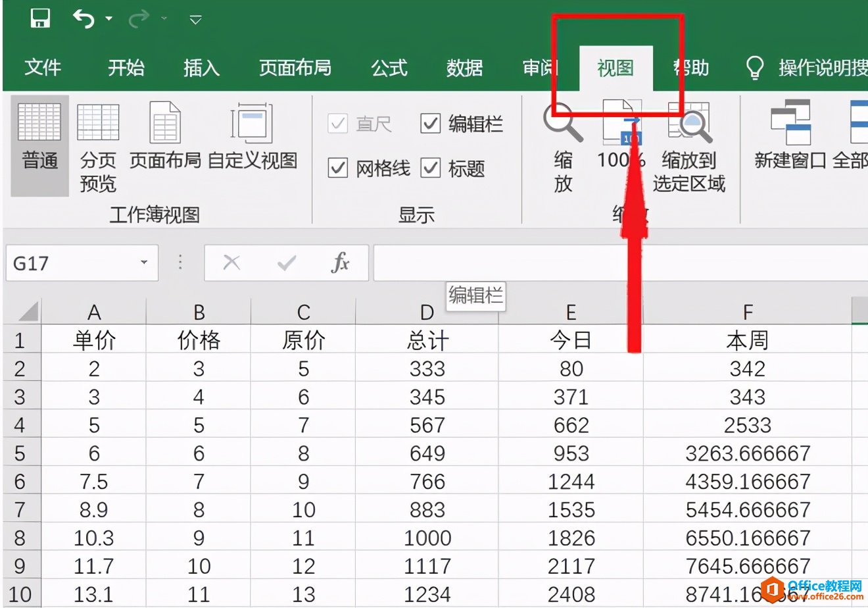Image resolution: width=868 pixels, height=608 pixels.
Task: Expand the Name Box dropdown arrow
Action: pyautogui.click(x=144, y=263)
